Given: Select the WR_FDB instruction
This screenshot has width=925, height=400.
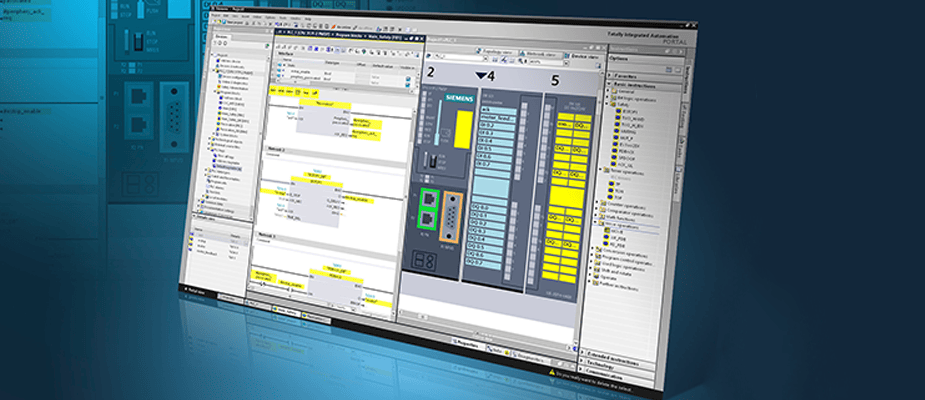Looking at the screenshot, I should pyautogui.click(x=616, y=238).
